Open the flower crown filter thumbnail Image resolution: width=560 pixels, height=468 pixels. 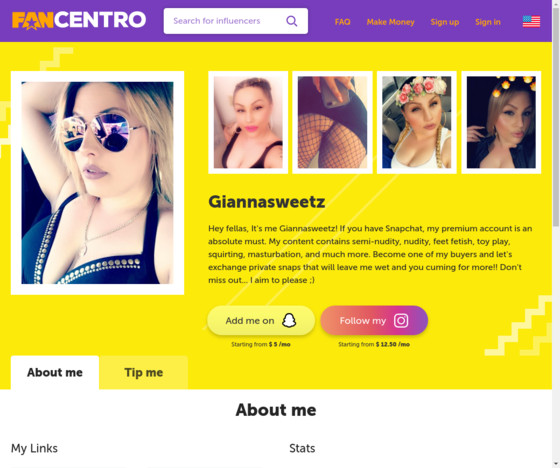(417, 122)
